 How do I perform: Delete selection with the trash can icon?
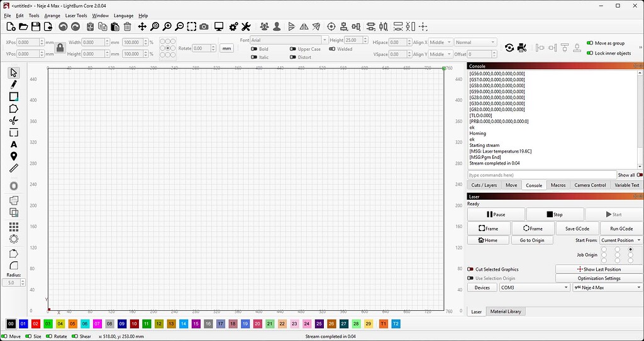coord(127,26)
